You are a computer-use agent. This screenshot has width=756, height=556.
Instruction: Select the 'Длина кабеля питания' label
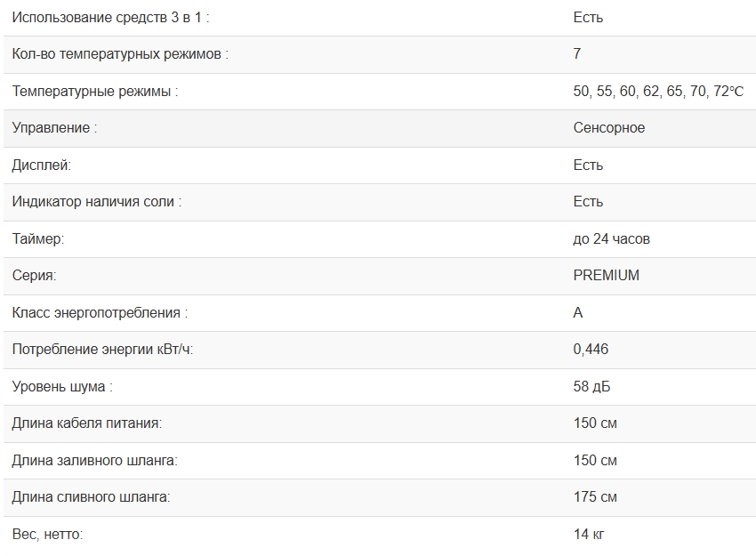[x=87, y=423]
